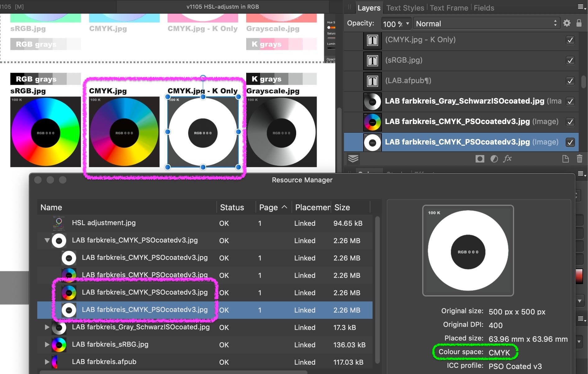
Task: Select first child CMYK_PSOcoatedv3.jpg resource row
Action: pyautogui.click(x=205, y=258)
